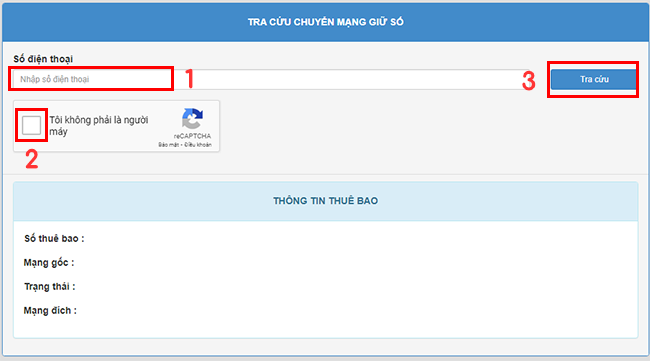
Task: Click the reCAPTCHA logo icon
Action: [x=192, y=119]
